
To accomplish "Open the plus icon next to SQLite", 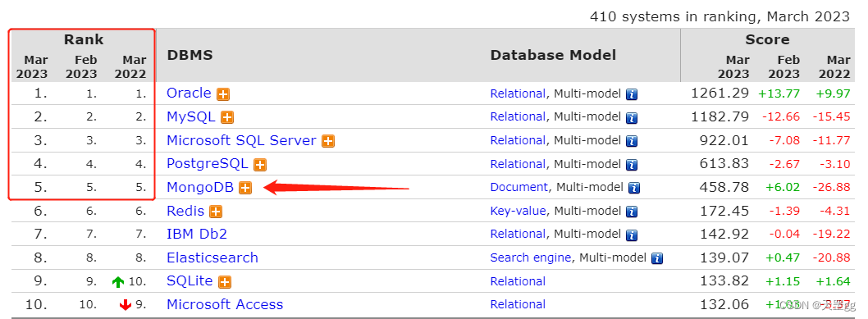I will point(224,282).
